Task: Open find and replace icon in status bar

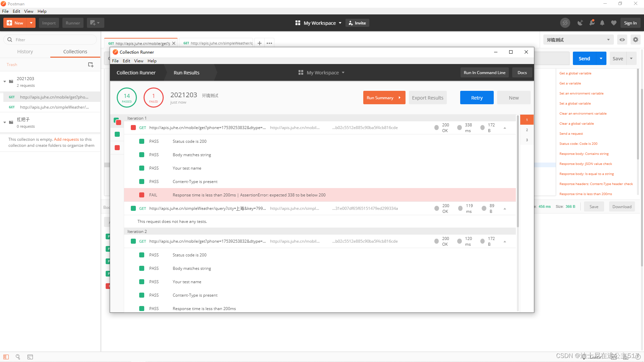Action: (x=18, y=357)
